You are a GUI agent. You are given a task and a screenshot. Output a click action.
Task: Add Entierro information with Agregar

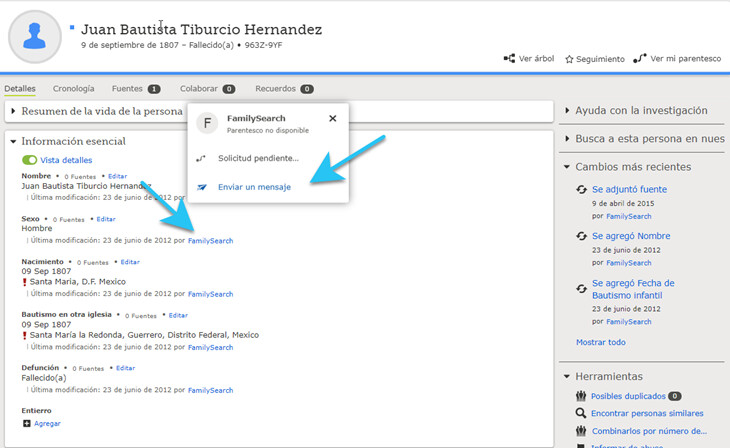(x=47, y=423)
